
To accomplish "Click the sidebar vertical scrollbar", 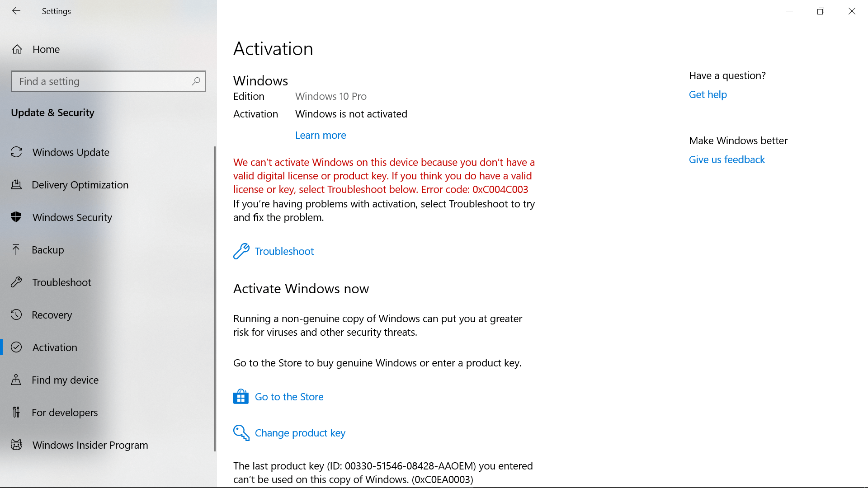I will coord(215,298).
